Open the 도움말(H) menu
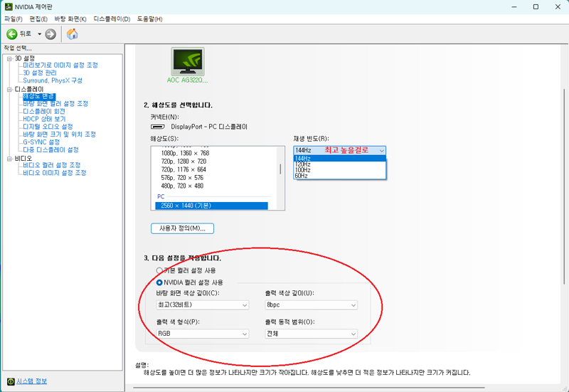 click(x=149, y=19)
